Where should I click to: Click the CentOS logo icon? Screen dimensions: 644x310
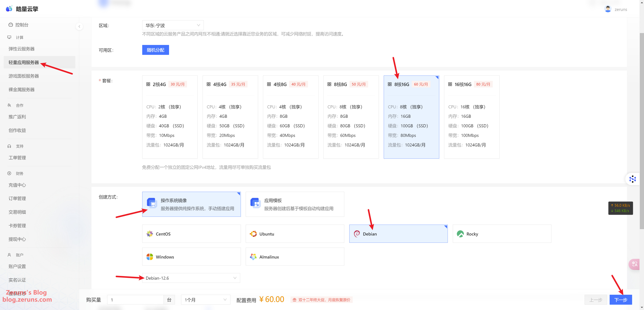coord(150,234)
